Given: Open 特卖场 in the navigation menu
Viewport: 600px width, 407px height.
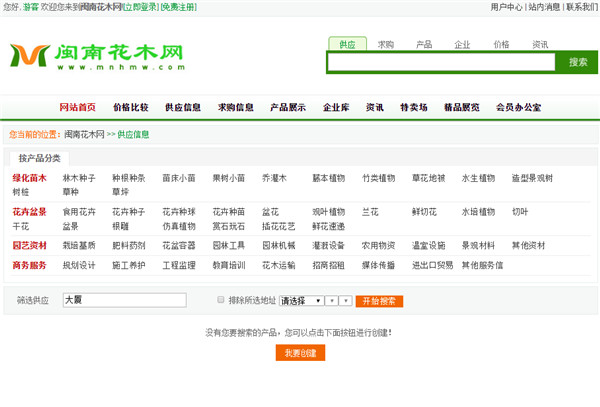Looking at the screenshot, I should click(x=413, y=107).
